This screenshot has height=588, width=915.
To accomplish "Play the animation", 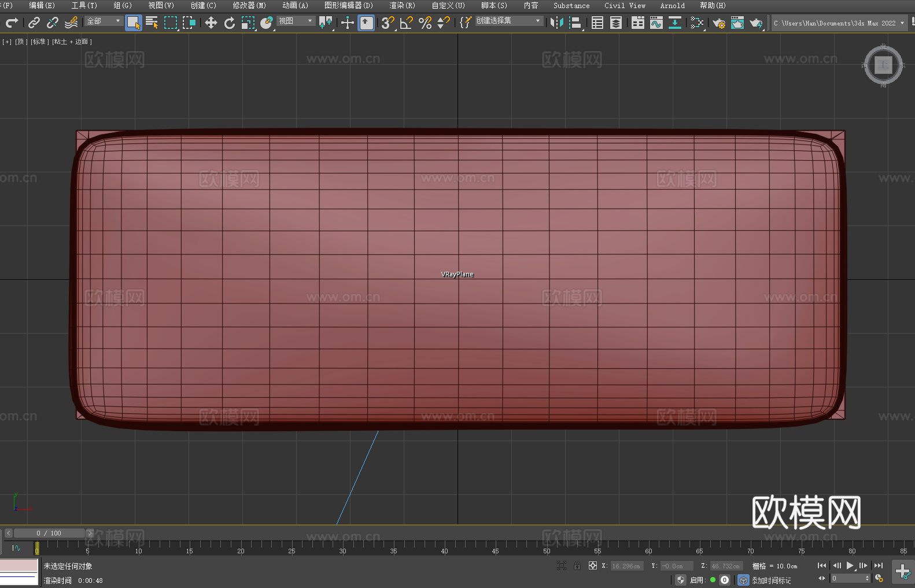I will (850, 565).
